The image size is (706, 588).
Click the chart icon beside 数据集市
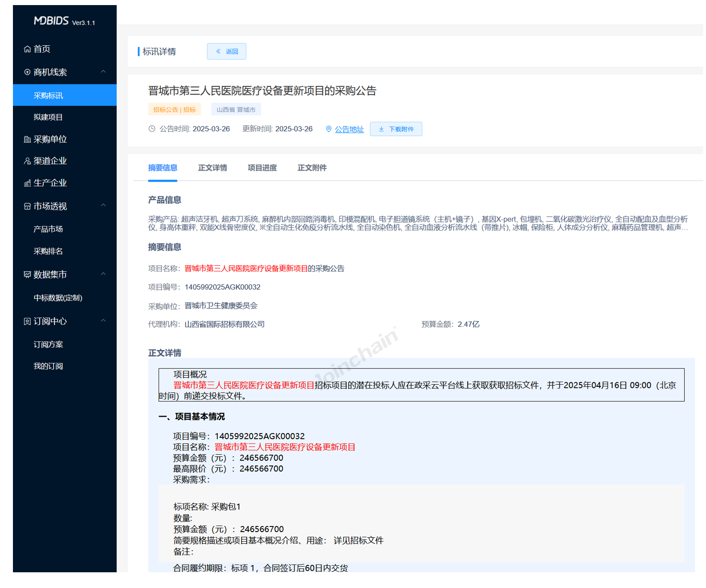click(x=27, y=275)
